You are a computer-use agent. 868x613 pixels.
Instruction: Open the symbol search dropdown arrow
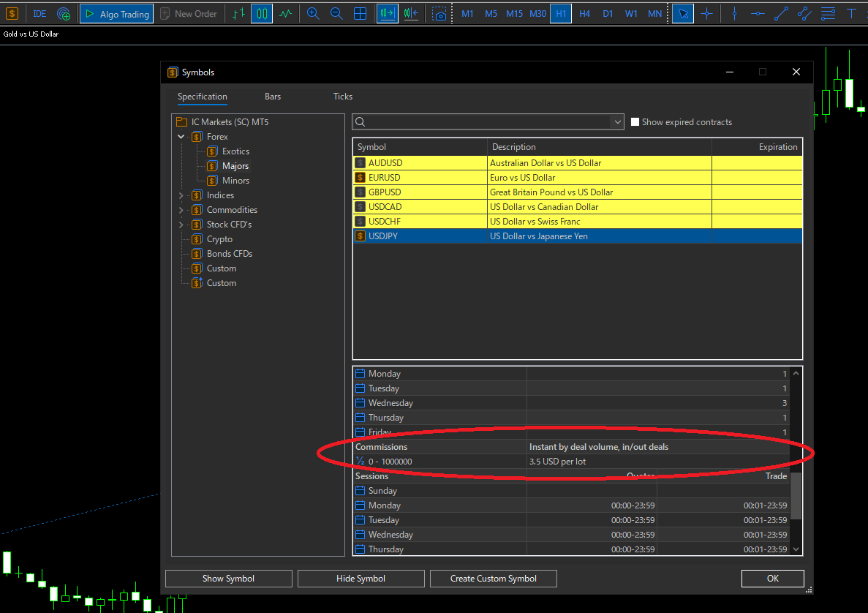(618, 122)
